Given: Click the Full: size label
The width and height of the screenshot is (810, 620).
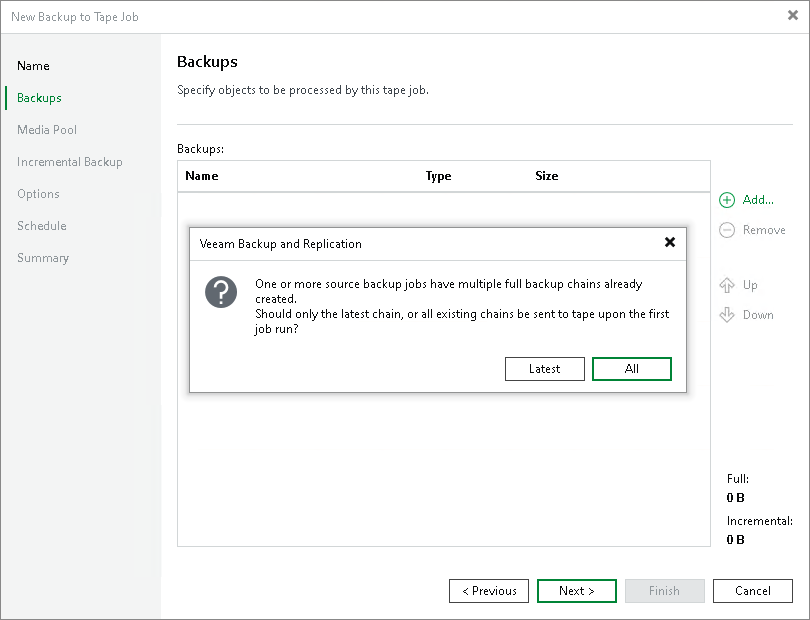Looking at the screenshot, I should point(738,478).
